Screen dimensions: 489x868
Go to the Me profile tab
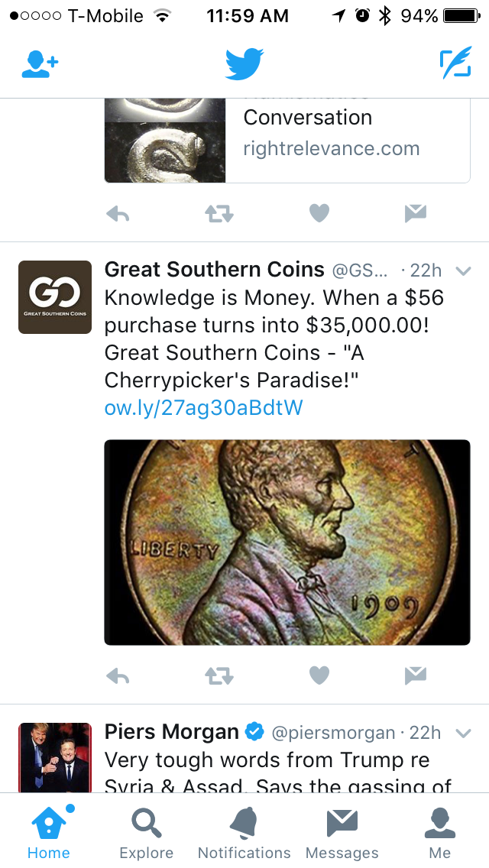click(x=439, y=833)
